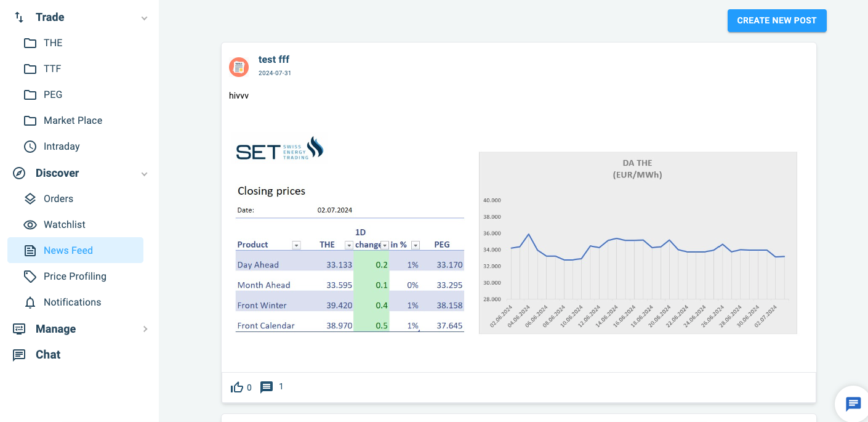Expand the Trade section chevron
Screen dimensions: 868x422
[145, 17]
